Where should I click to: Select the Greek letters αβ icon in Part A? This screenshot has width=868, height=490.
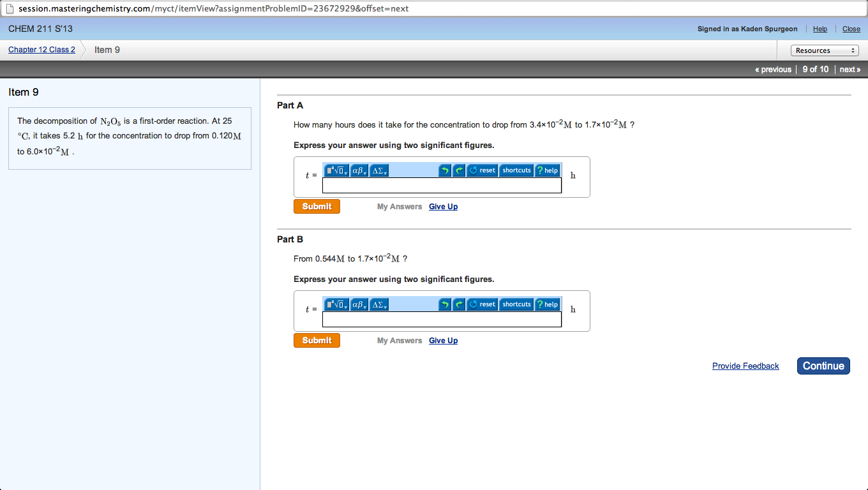tap(356, 170)
